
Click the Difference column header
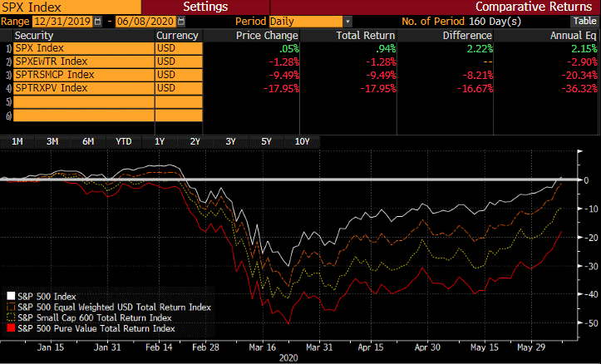pos(467,36)
